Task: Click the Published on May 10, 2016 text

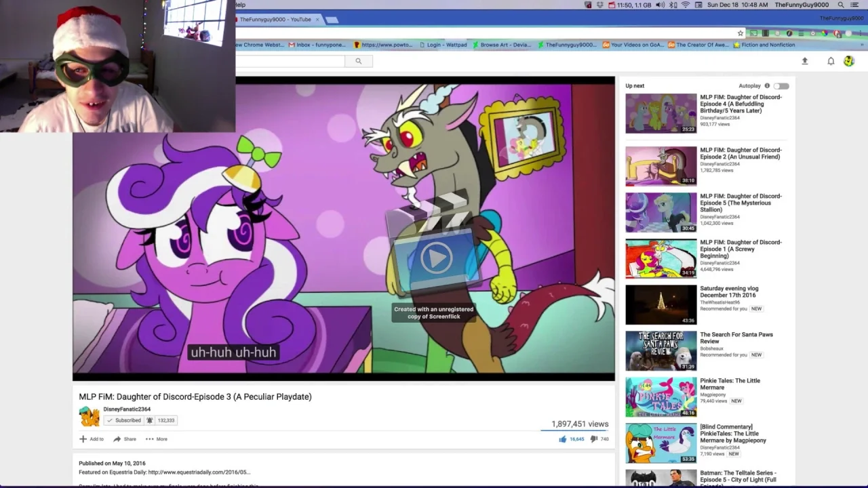Action: [112, 464]
